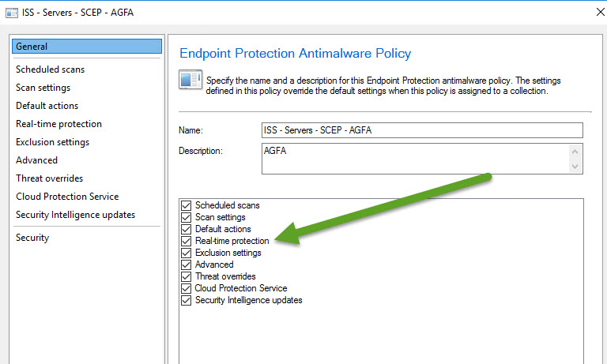The height and width of the screenshot is (364, 607).
Task: Open Scheduled scans page in sidebar
Action: coord(50,69)
